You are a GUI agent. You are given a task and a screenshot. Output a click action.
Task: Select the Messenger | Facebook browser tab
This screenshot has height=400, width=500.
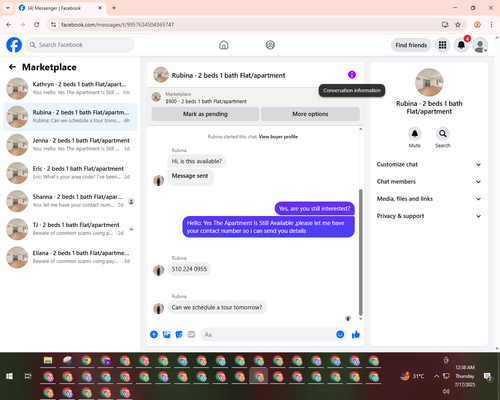(x=61, y=8)
